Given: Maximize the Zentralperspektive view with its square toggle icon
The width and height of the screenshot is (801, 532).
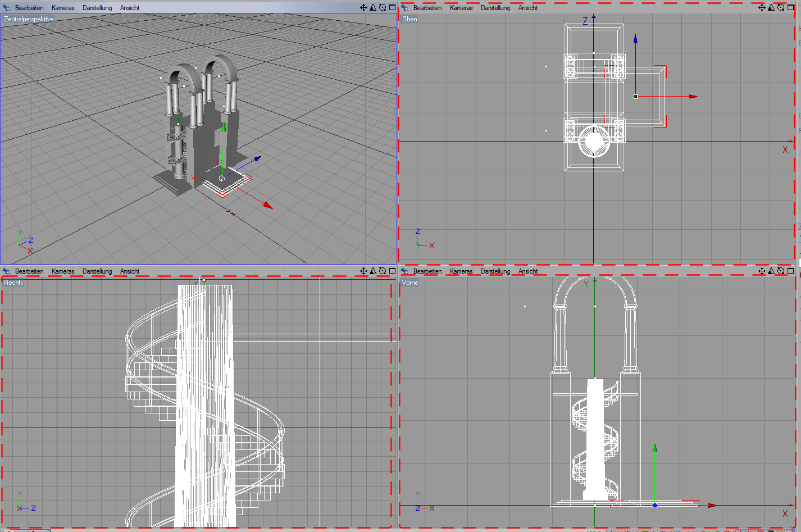Looking at the screenshot, I should click(x=392, y=7).
